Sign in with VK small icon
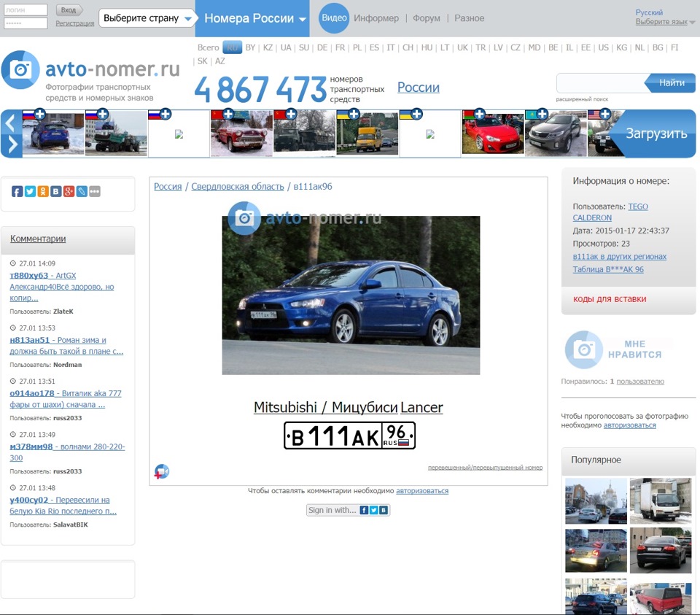This screenshot has height=615, width=700. pos(384,510)
